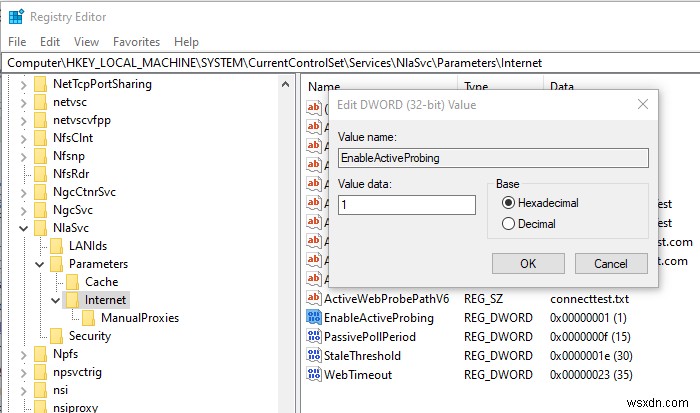The height and width of the screenshot is (413, 700).
Task: Select the NgcCtnrSvc folder icon
Action: (40, 192)
